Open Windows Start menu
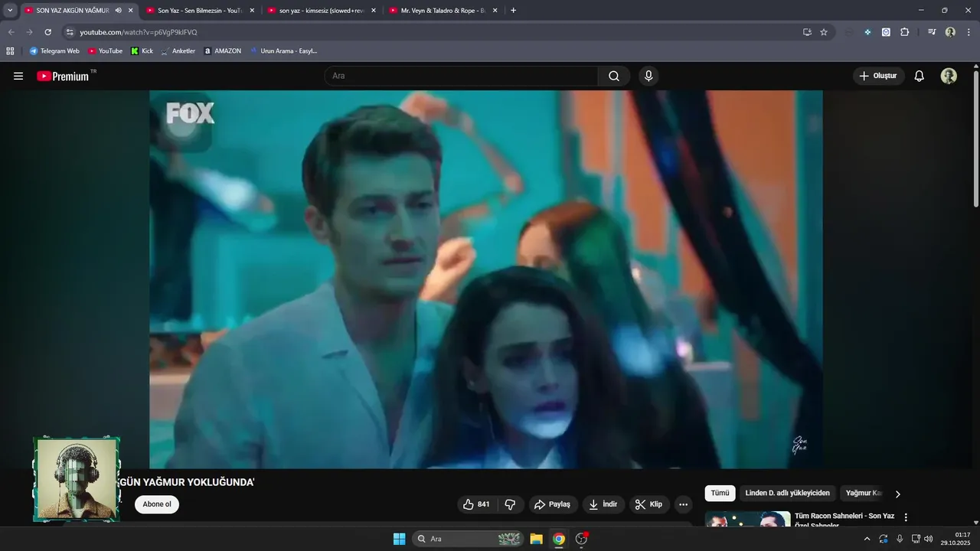 tap(399, 539)
